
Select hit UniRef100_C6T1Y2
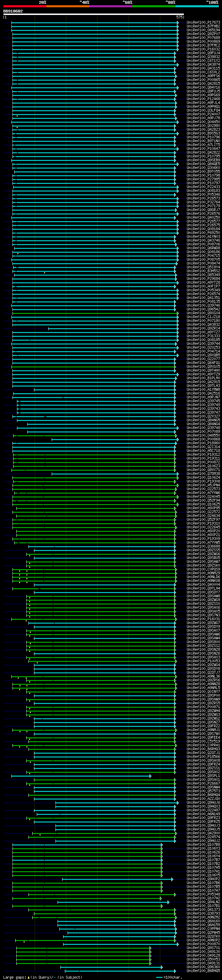tap(203, 60)
